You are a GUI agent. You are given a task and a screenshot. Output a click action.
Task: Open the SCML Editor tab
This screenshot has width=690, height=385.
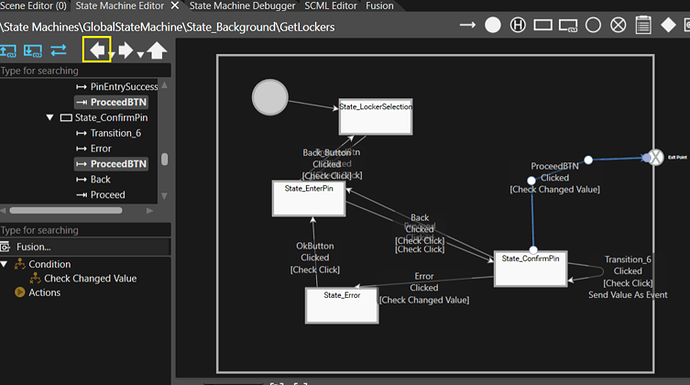point(330,6)
